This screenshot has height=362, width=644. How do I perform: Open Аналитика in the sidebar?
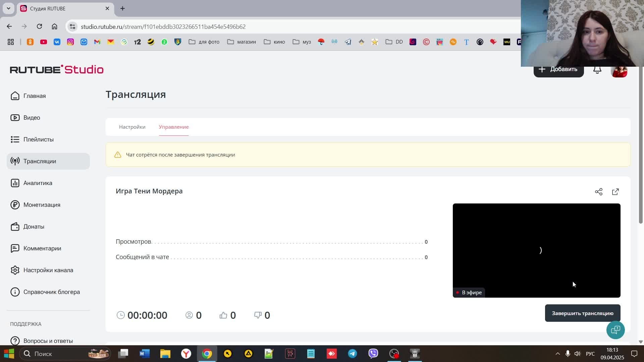[x=38, y=183]
